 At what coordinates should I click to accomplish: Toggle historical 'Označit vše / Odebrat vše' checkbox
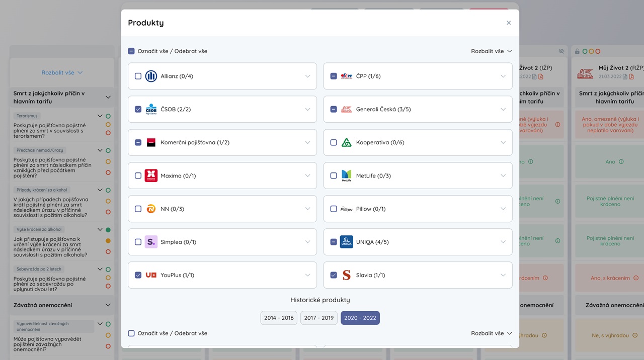(131, 333)
